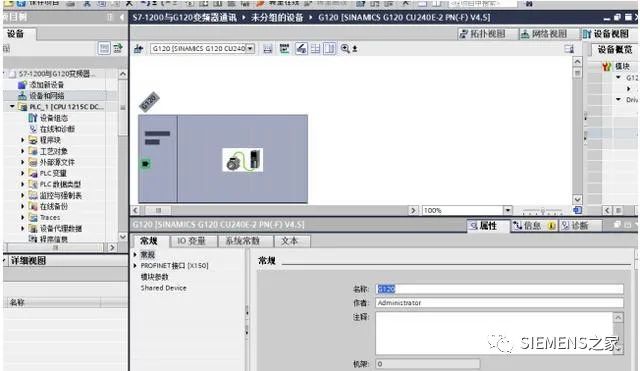
Task: Click the 在线备份 folder icon
Action: 33,206
